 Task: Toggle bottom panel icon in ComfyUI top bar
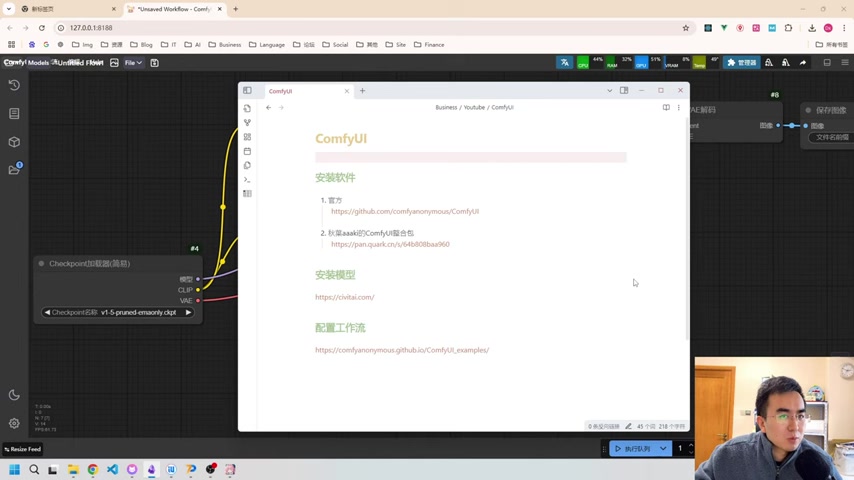tap(827, 63)
